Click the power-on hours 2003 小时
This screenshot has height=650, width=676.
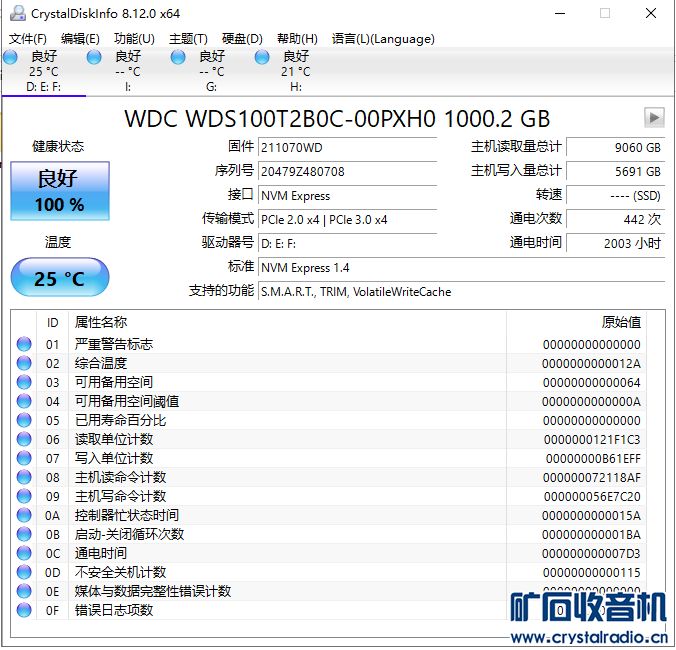point(616,244)
